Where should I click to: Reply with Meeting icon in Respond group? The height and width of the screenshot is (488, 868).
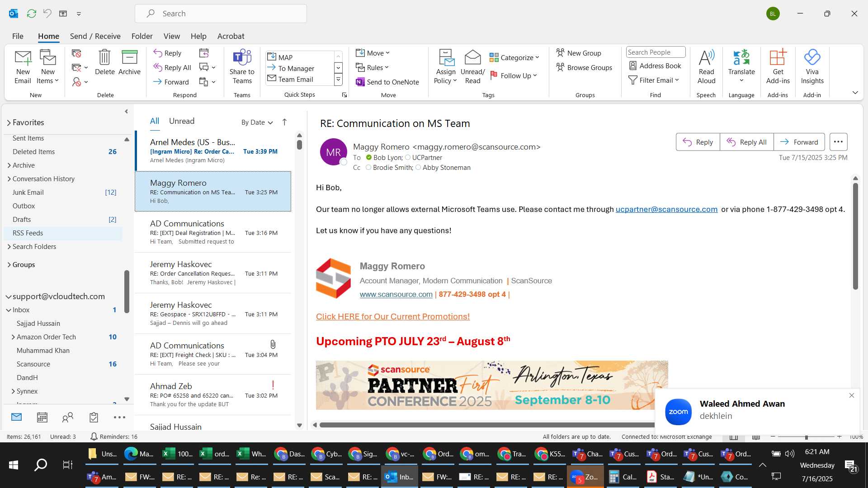[204, 53]
